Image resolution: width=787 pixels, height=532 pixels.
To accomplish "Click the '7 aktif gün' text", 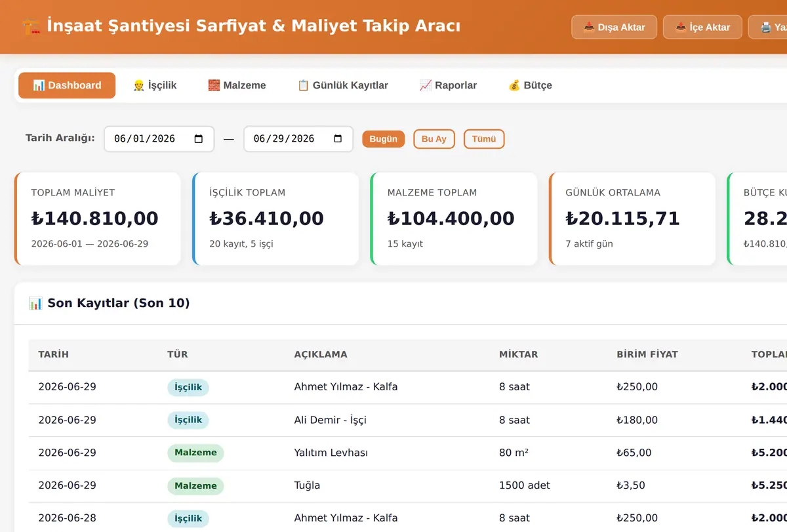I will click(590, 244).
